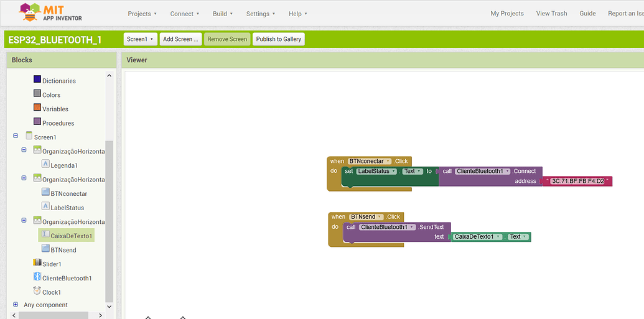644x319 pixels.
Task: Click the Screen1 icon in component tree
Action: pos(29,136)
